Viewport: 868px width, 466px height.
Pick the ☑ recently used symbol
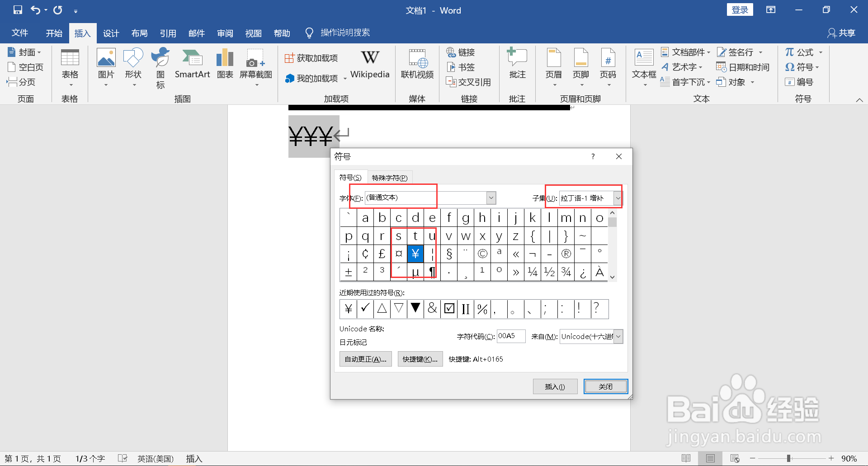pyautogui.click(x=449, y=309)
